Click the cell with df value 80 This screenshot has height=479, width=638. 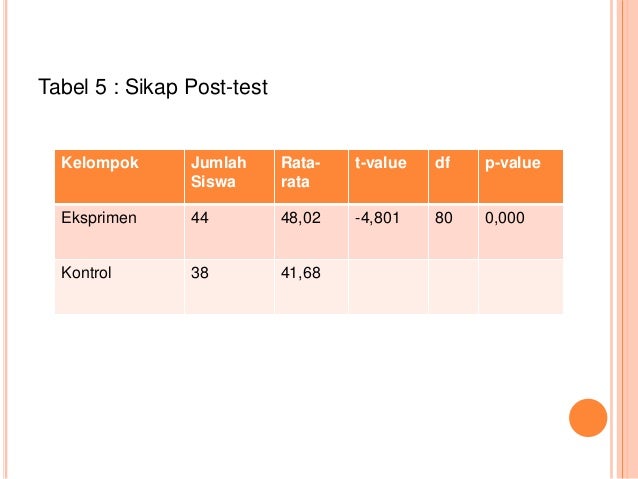click(x=453, y=232)
